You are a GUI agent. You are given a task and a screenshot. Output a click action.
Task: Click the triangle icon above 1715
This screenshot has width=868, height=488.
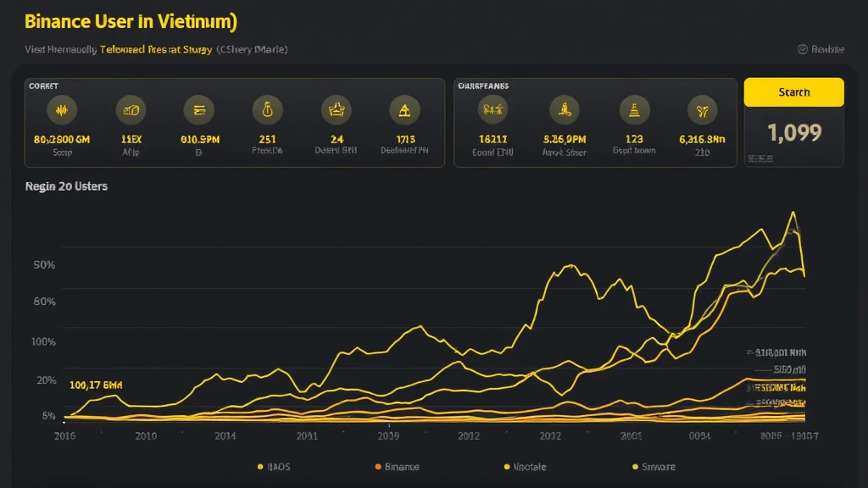pyautogui.click(x=404, y=110)
